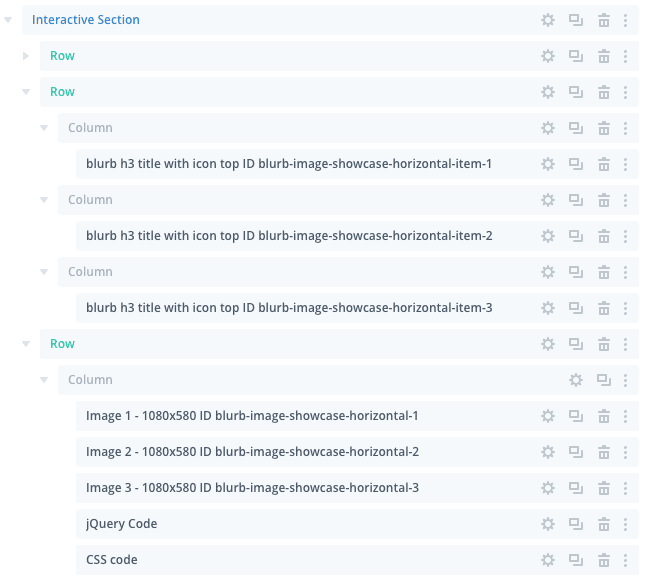Show more options for CSS code

pyautogui.click(x=625, y=560)
